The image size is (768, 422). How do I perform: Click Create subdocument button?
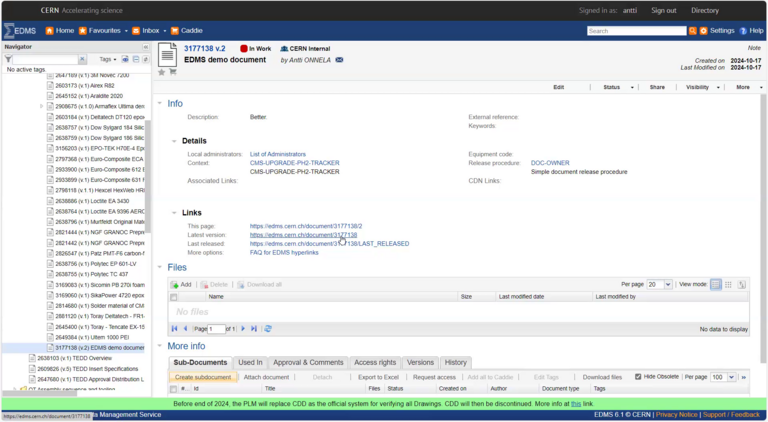coord(203,377)
